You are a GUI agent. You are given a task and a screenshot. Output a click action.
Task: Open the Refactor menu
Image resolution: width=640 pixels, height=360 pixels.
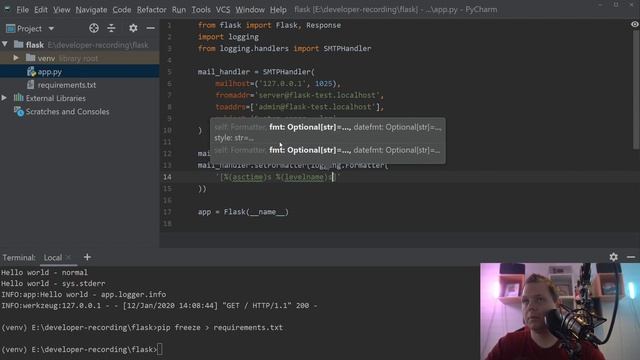coord(151,9)
